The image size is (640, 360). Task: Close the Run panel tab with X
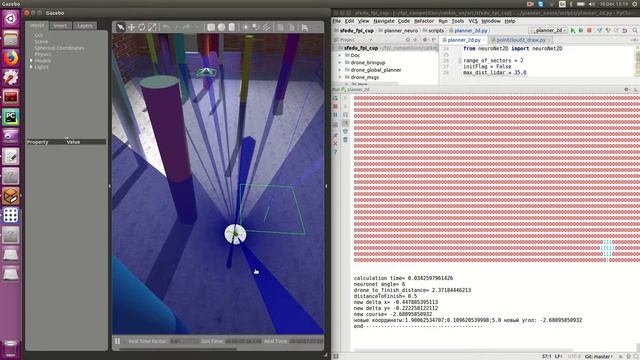pyautogui.click(x=336, y=144)
